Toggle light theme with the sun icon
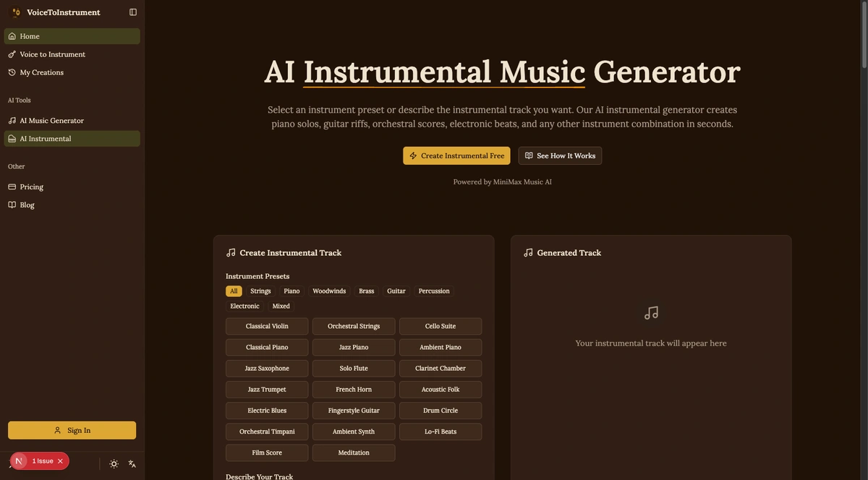This screenshot has width=868, height=480. point(114,463)
